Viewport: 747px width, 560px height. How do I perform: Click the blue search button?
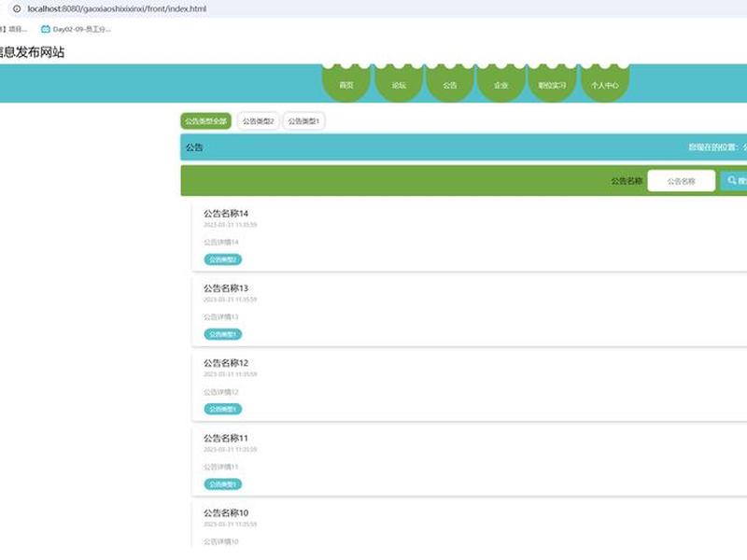point(734,181)
